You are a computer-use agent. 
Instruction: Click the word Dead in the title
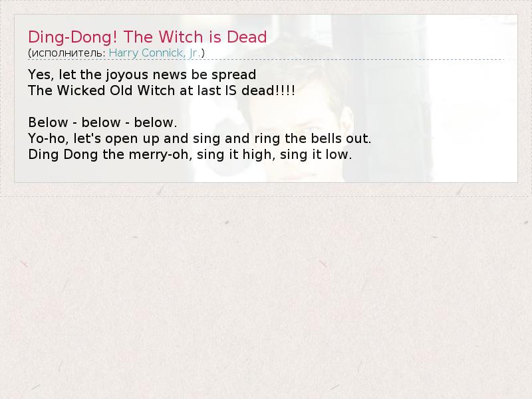247,37
